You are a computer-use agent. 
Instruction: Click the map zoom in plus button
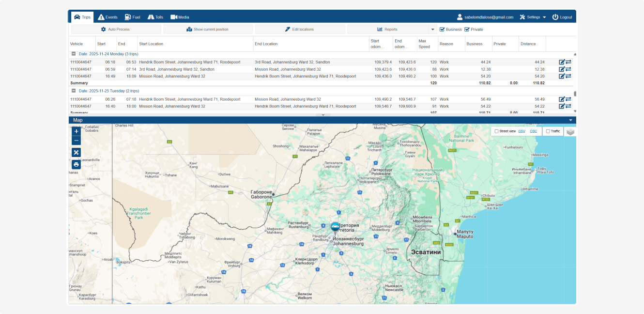77,131
